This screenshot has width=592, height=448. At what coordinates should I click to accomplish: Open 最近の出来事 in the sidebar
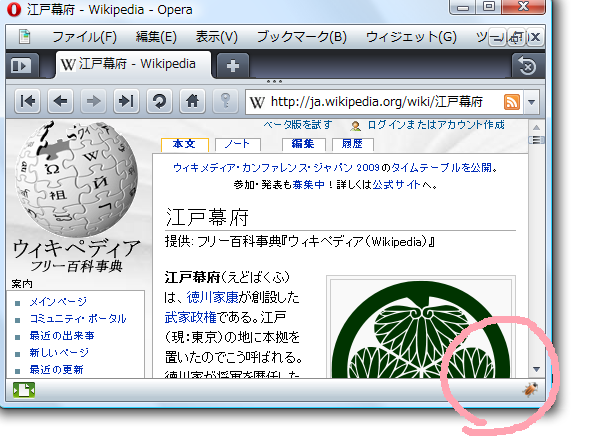62,336
